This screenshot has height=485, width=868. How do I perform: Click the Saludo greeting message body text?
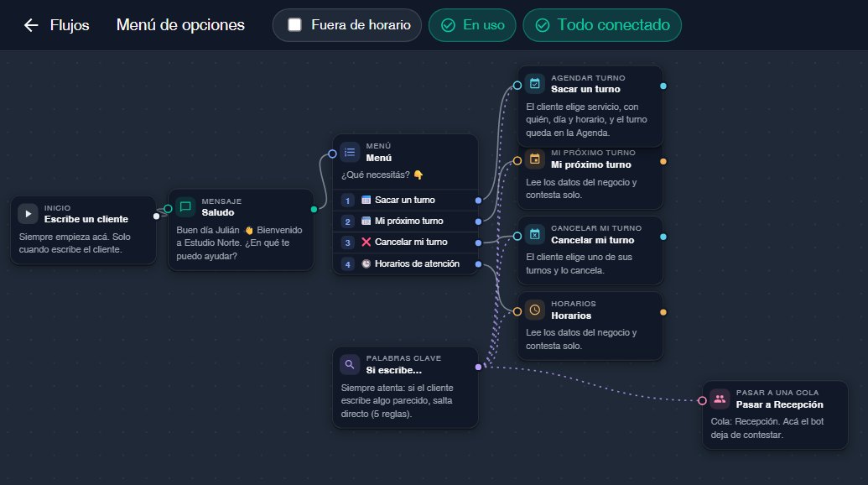[240, 243]
